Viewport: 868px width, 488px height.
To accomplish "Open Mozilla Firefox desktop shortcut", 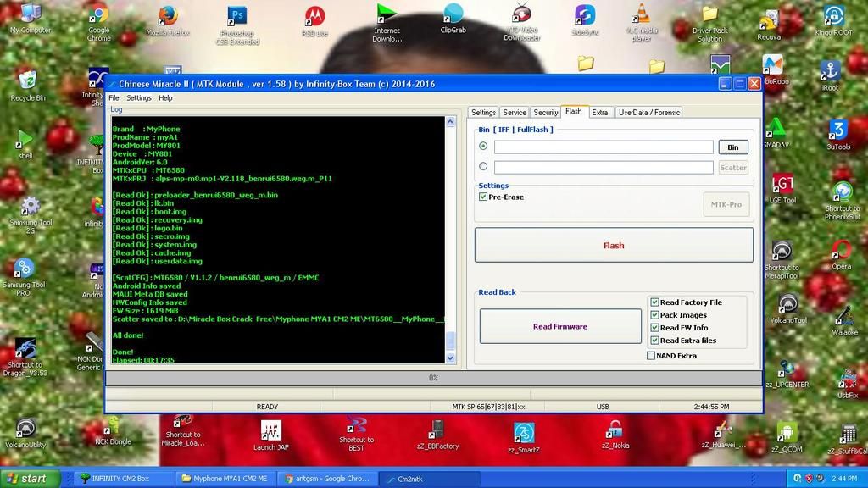I will (168, 21).
